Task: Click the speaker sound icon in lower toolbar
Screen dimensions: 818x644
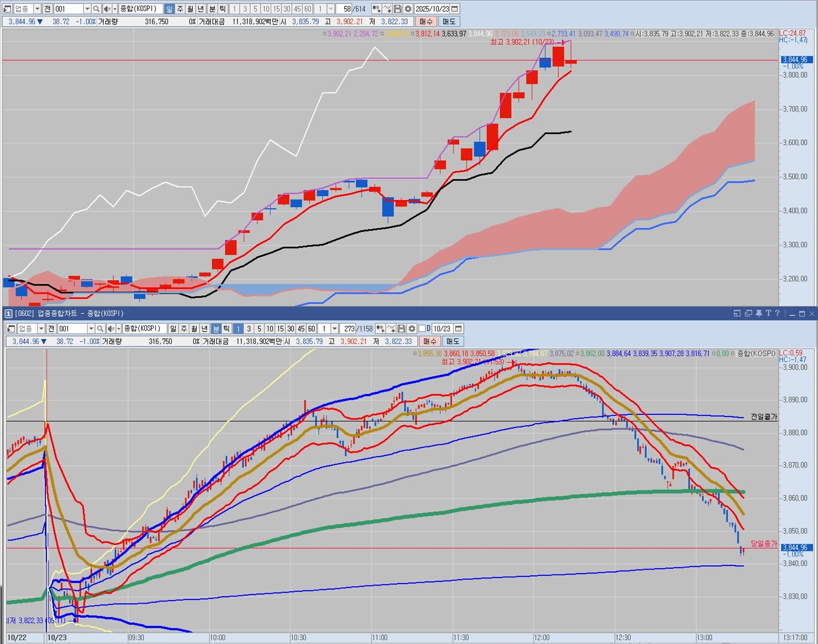Action: coord(110,328)
